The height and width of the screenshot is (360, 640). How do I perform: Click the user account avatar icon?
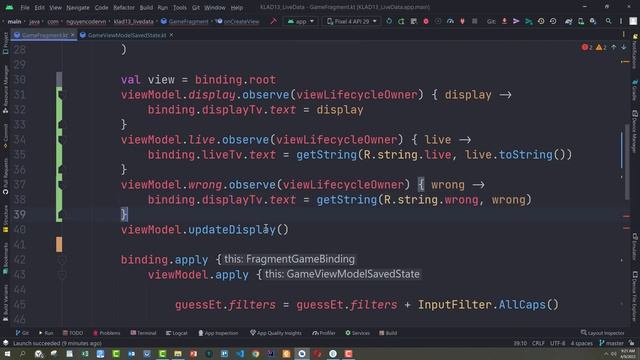(x=633, y=21)
